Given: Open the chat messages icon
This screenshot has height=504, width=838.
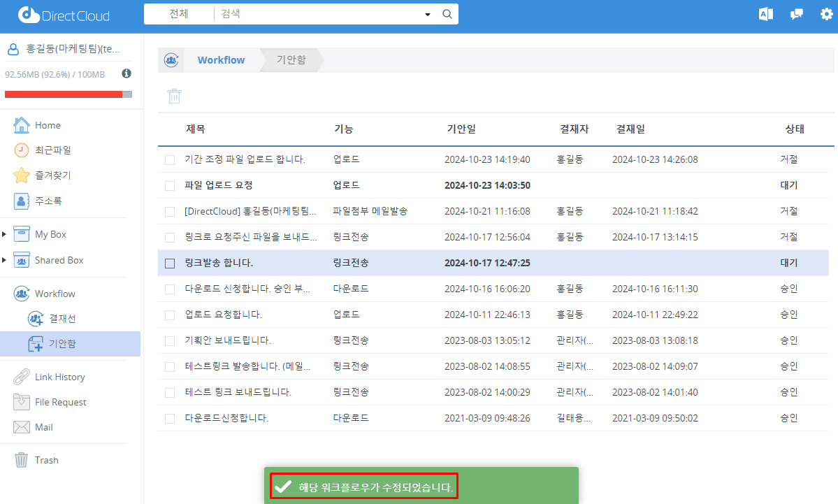Looking at the screenshot, I should pos(796,14).
